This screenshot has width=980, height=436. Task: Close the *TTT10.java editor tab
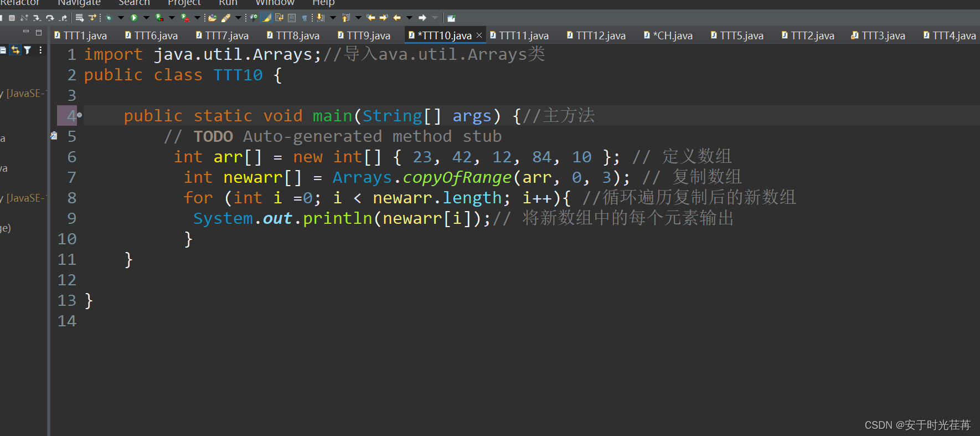pyautogui.click(x=479, y=35)
